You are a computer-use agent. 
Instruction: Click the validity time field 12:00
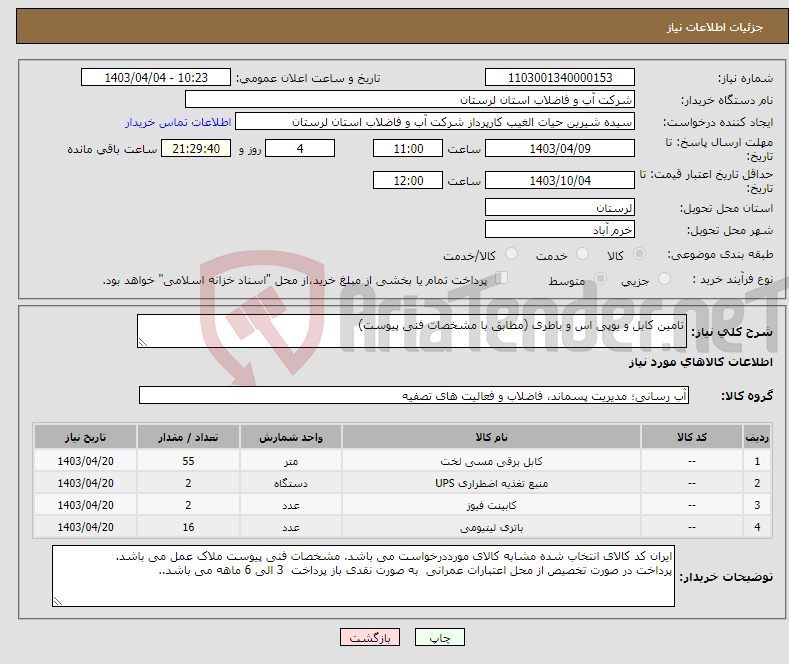tap(408, 180)
